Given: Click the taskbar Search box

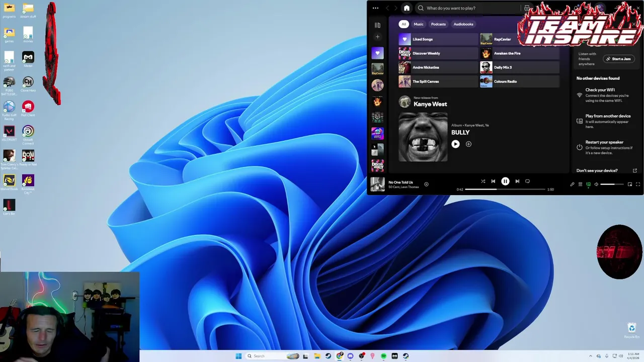Looking at the screenshot, I should pos(272,356).
